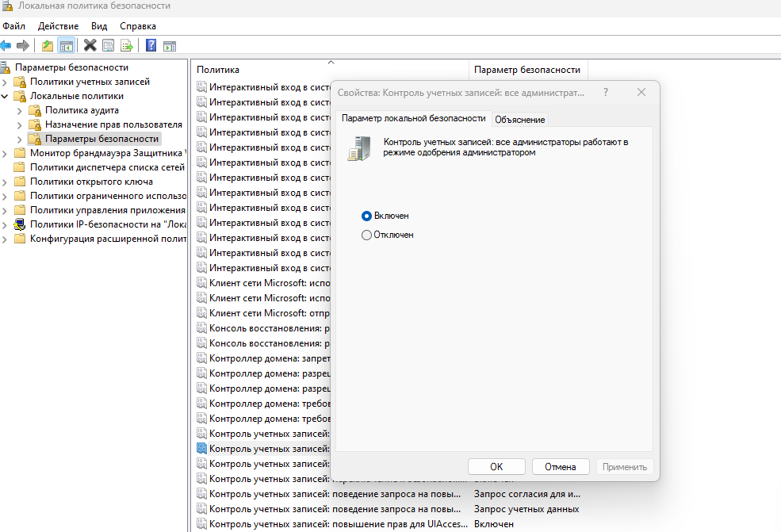Select Политики открытого ключа tree item
The image size is (781, 532).
click(91, 182)
